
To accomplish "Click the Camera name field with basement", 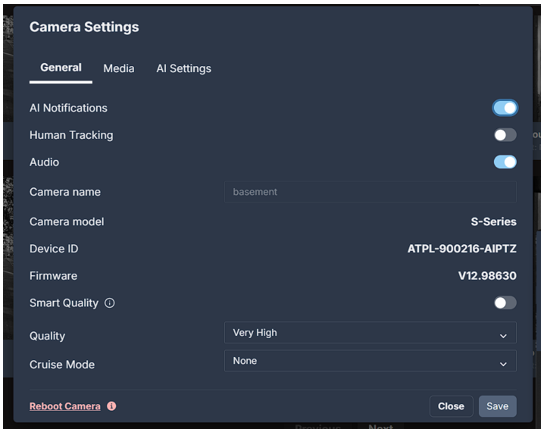I will [x=370, y=192].
